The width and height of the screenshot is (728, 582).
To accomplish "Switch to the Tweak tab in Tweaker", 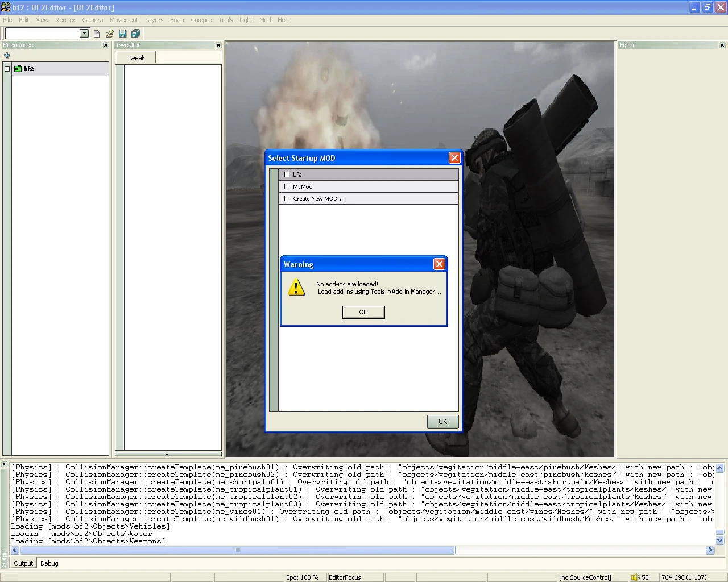I will pyautogui.click(x=136, y=58).
